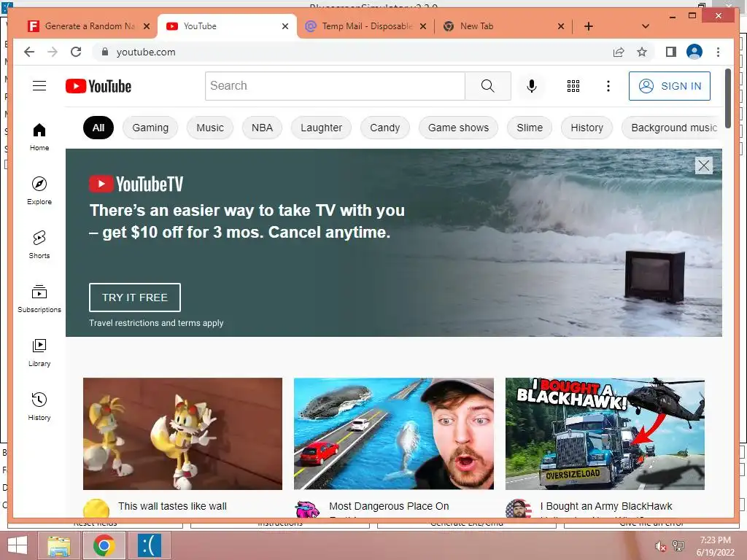Go forward with the browser forward arrow

(x=53, y=52)
